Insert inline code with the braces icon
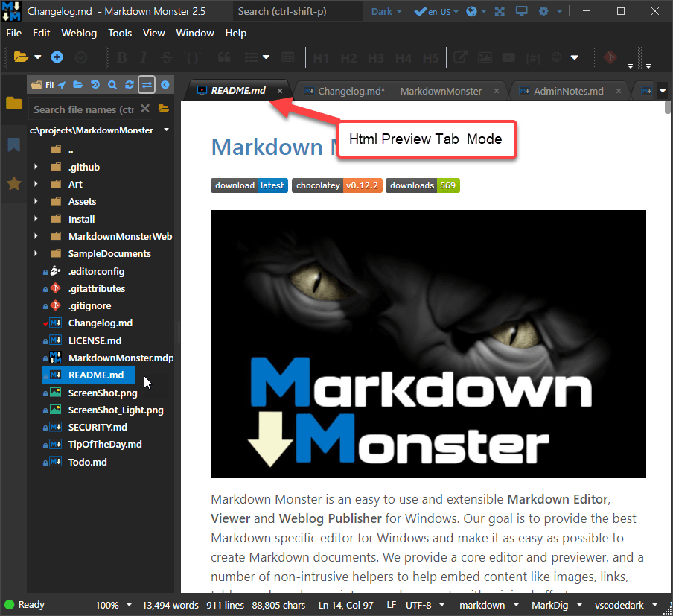 (191, 57)
